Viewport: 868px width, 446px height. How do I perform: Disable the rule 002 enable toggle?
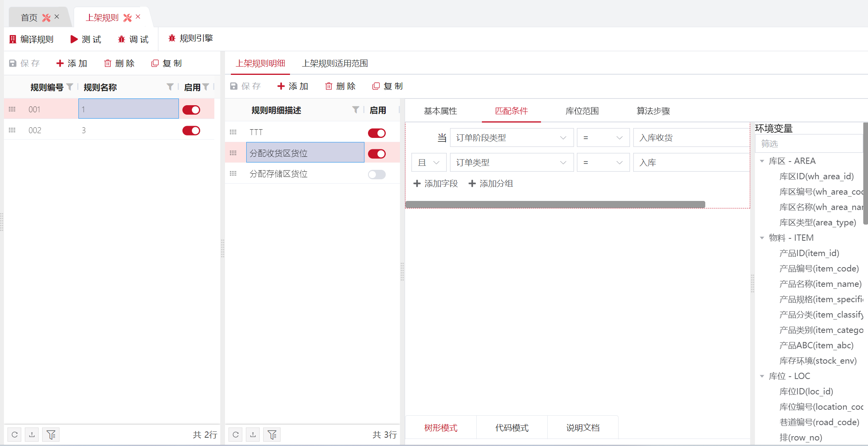point(191,130)
